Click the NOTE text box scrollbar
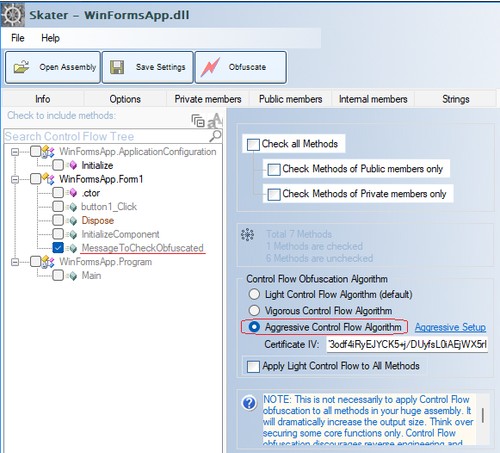The height and width of the screenshot is (453, 500). pyautogui.click(x=483, y=415)
